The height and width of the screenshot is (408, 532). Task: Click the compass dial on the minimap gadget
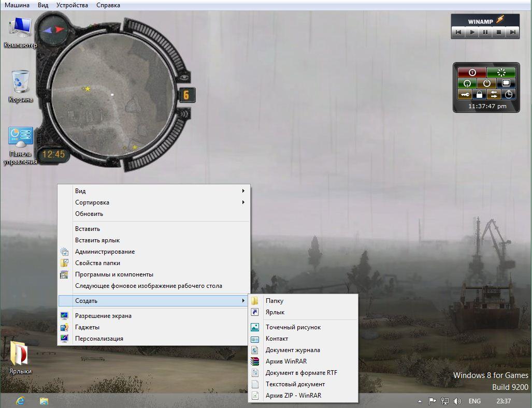(53, 30)
